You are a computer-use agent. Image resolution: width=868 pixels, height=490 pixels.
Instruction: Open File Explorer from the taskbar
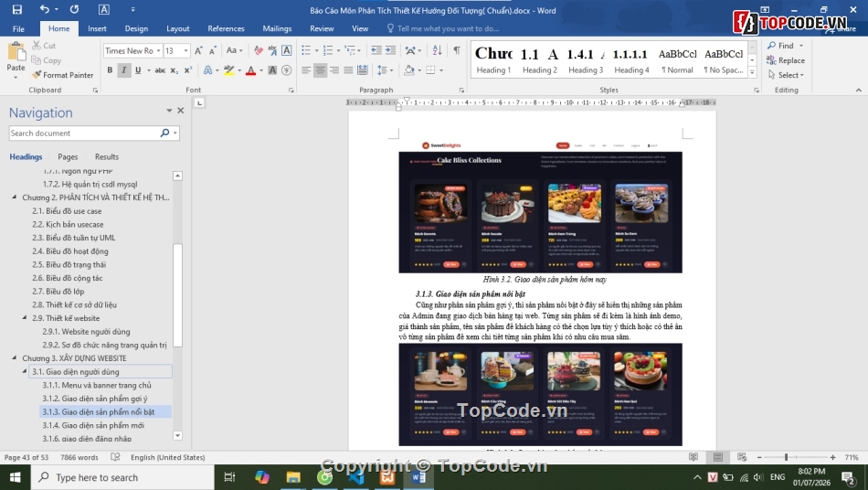coord(293,477)
